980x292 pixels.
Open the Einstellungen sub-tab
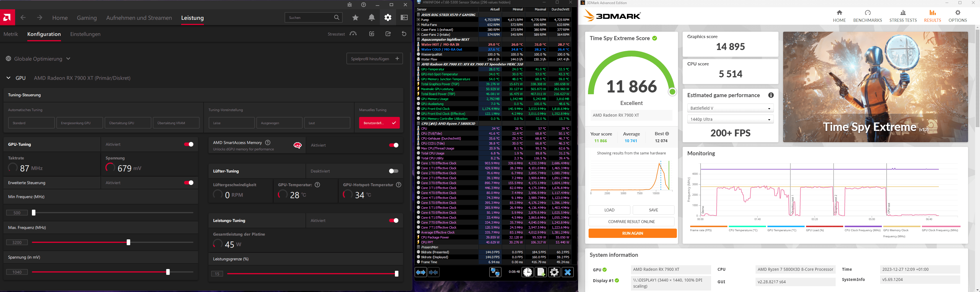click(85, 34)
